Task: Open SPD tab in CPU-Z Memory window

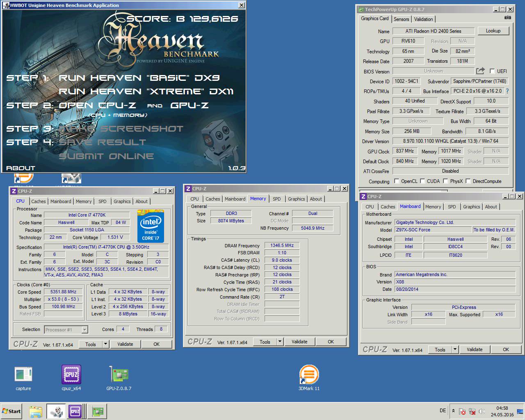Action: [x=277, y=199]
